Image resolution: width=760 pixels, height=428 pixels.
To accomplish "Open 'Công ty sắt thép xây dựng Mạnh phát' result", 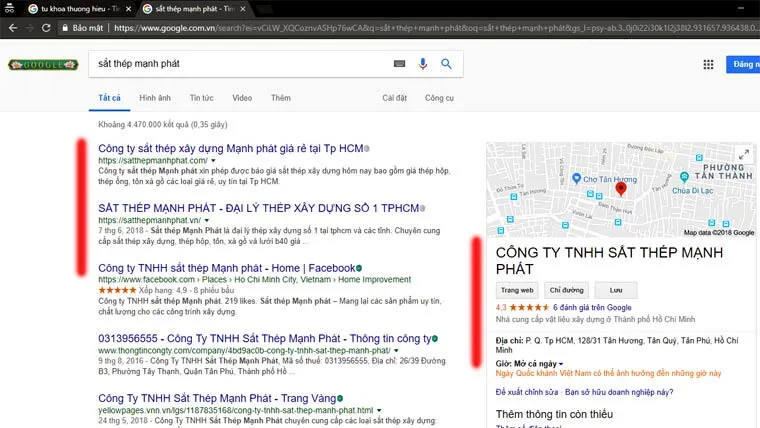I will click(231, 149).
